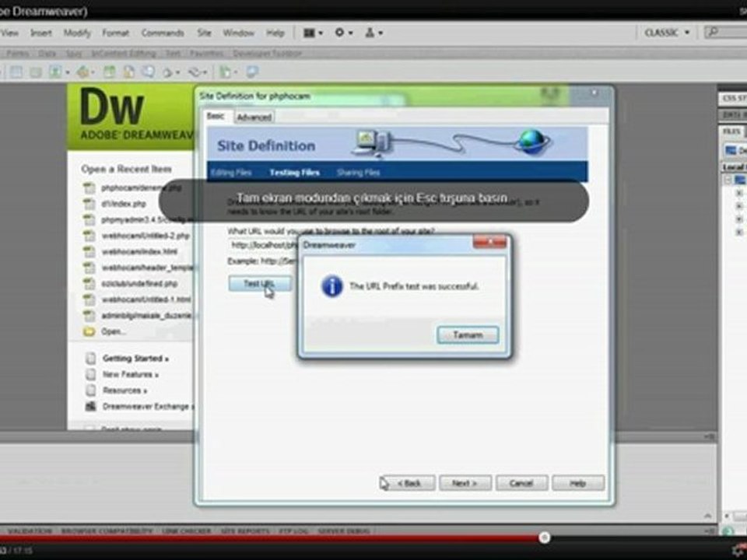Open the dropdown arrow beside the layout icon

pos(321,33)
